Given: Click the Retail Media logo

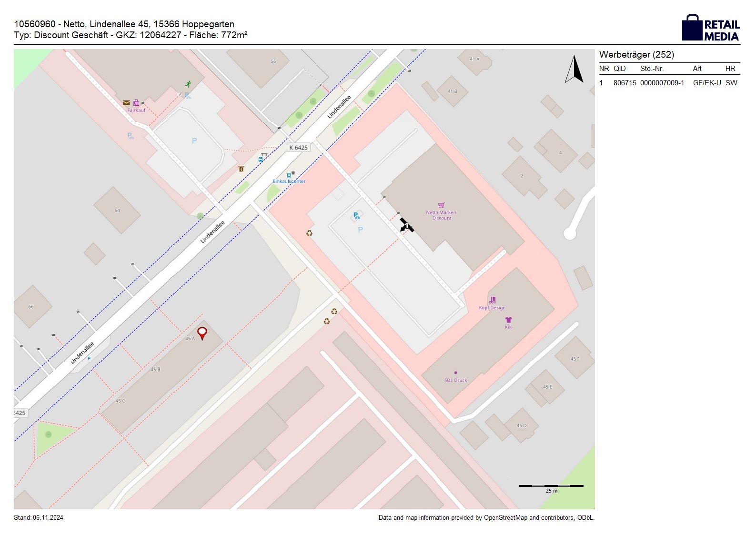Looking at the screenshot, I should [x=711, y=28].
